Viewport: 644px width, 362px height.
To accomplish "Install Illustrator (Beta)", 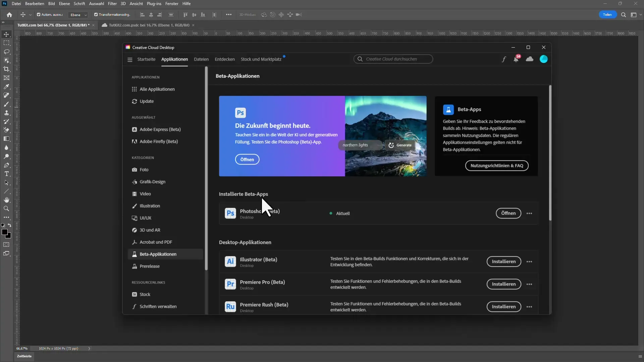I will click(504, 261).
